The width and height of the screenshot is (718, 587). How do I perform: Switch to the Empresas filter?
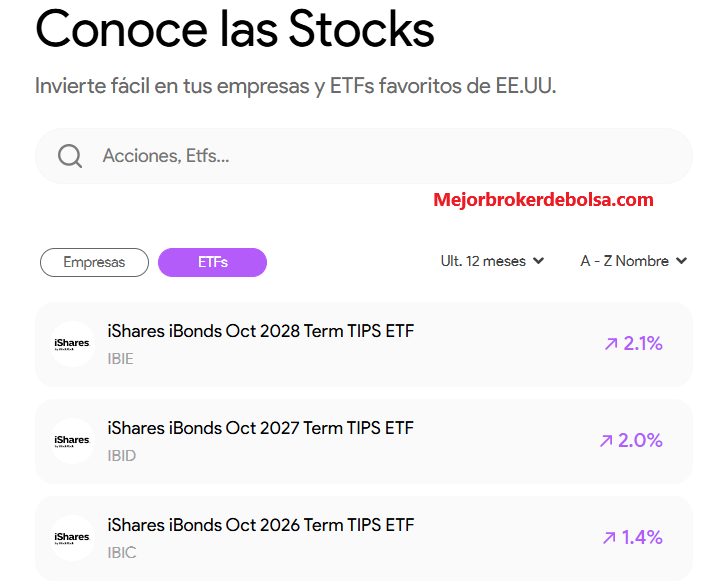pyautogui.click(x=94, y=262)
